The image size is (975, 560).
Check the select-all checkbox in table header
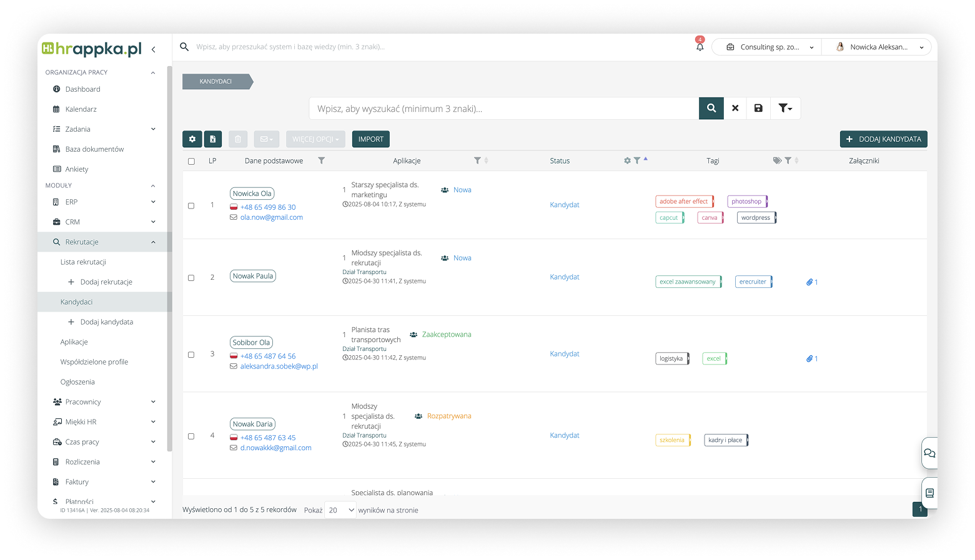pos(191,161)
